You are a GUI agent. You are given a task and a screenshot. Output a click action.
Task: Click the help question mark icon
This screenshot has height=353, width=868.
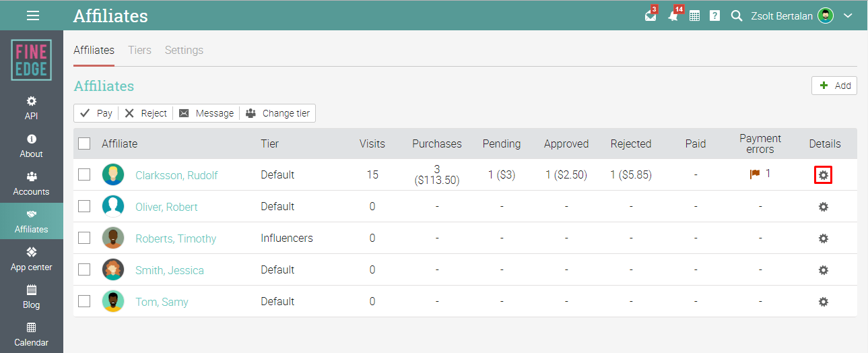point(714,16)
